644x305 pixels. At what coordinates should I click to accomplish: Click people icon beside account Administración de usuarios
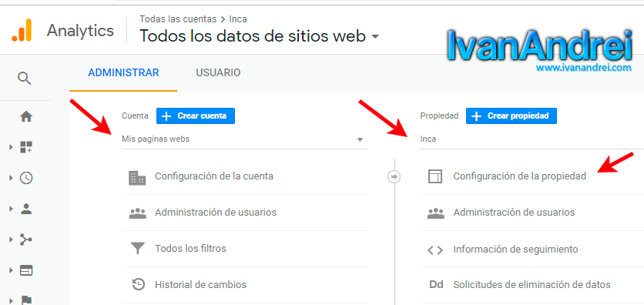[x=138, y=213]
